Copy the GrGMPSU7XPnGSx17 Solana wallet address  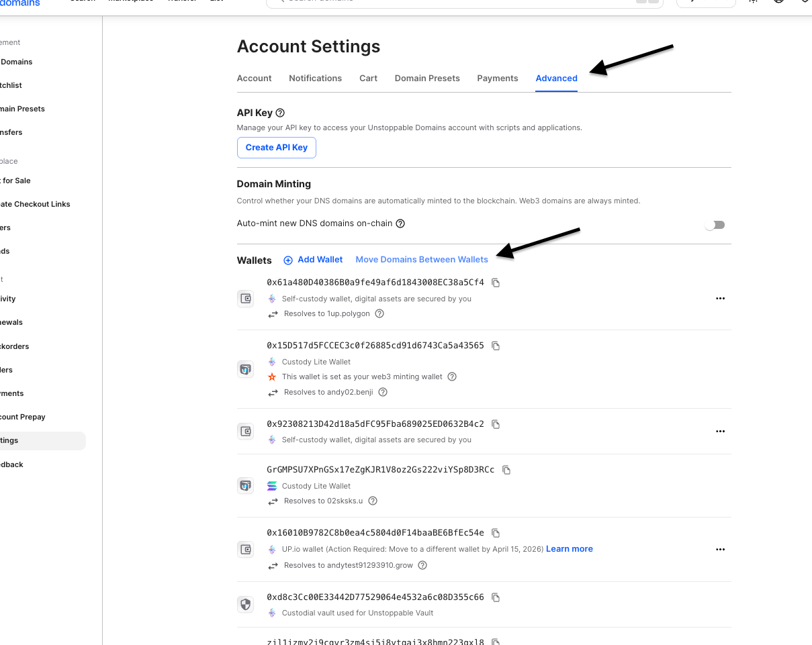click(x=506, y=470)
